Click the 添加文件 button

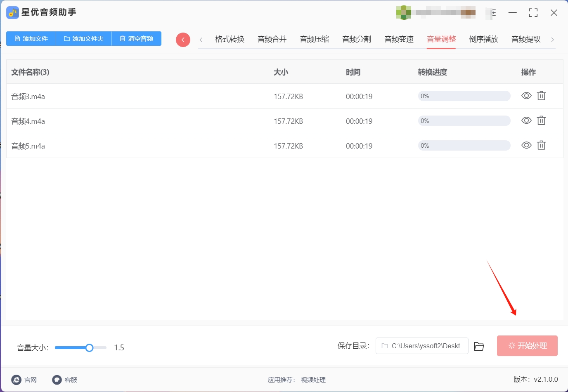pos(31,38)
